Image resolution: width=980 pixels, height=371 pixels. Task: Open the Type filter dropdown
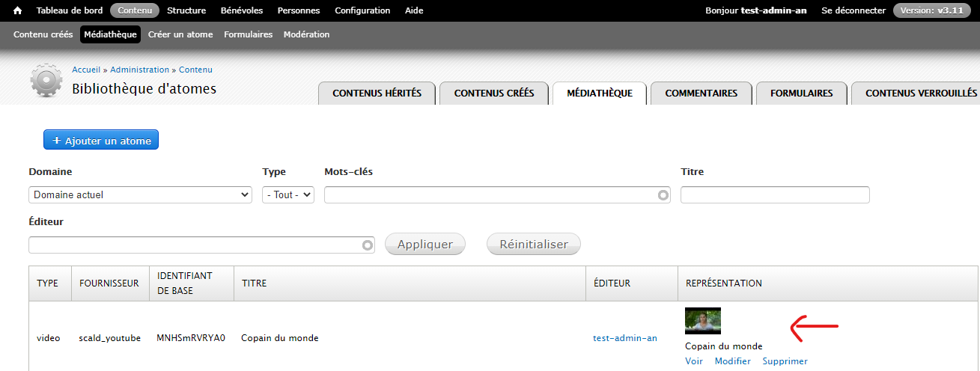pos(288,194)
